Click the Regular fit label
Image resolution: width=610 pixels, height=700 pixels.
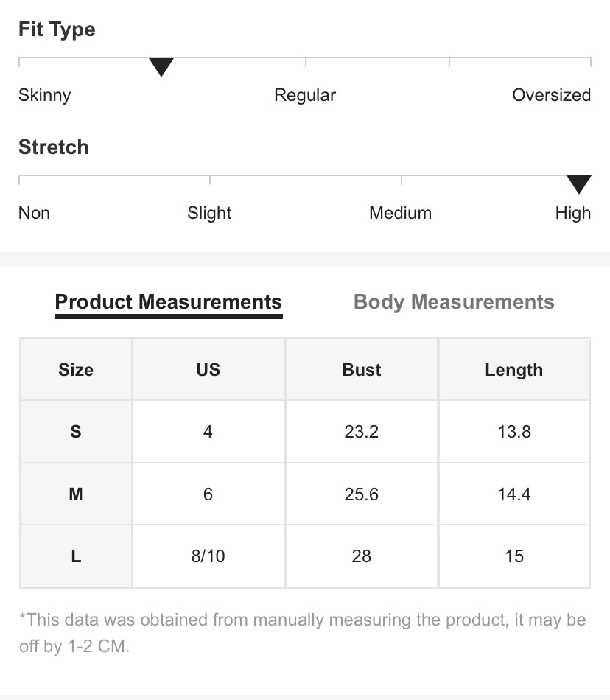tap(305, 95)
